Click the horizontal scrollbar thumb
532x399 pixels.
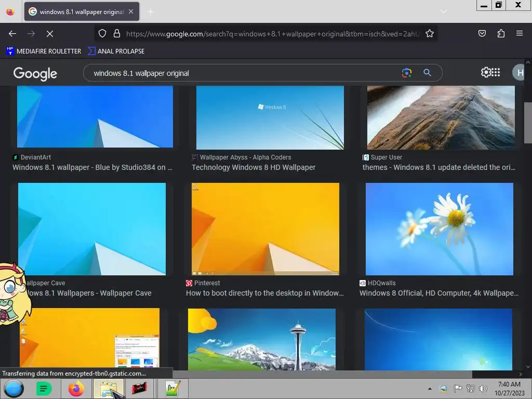point(322,374)
